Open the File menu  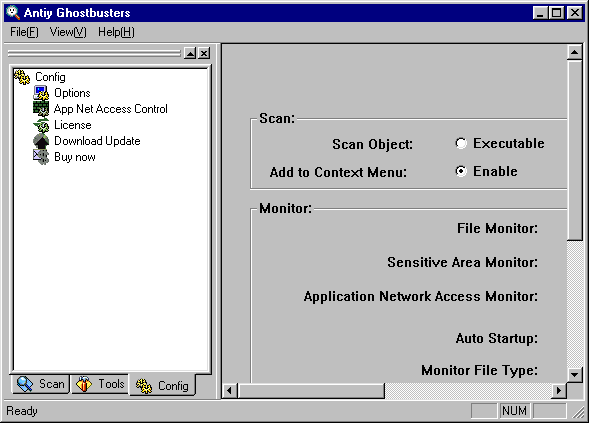[24, 32]
